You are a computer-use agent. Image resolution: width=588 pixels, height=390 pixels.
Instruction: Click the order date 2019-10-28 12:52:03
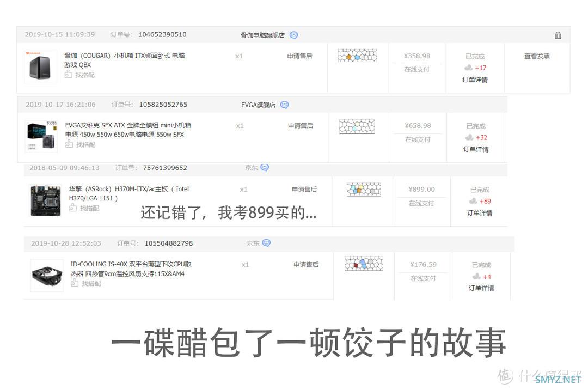tap(66, 243)
